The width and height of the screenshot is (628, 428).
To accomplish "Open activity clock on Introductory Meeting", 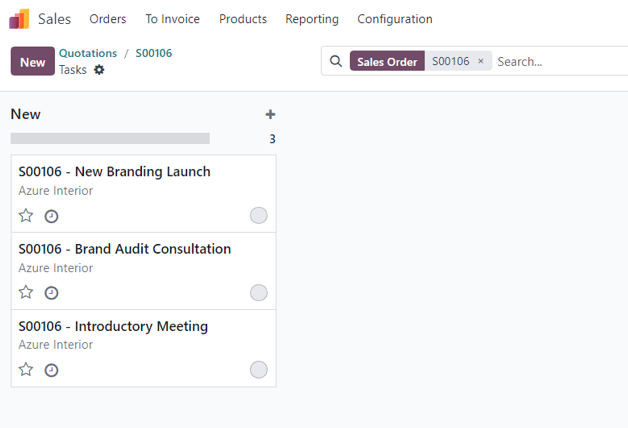I will point(52,370).
